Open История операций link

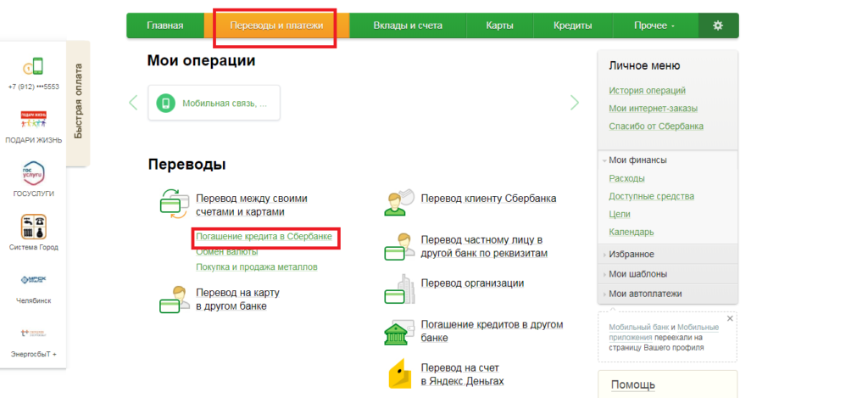[647, 90]
